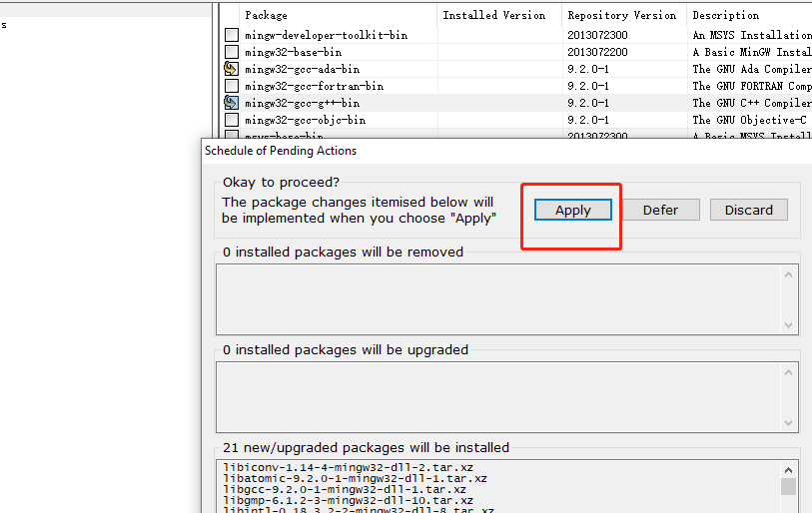This screenshot has height=513, width=812.
Task: Select libgmp-6.1.2-3-mingw32-dll-10.tar.xz entry
Action: [348, 500]
